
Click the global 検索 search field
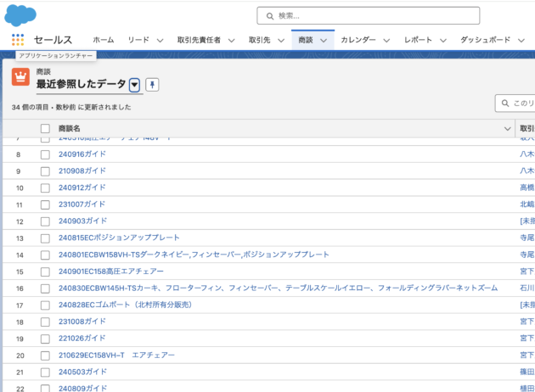tap(369, 15)
